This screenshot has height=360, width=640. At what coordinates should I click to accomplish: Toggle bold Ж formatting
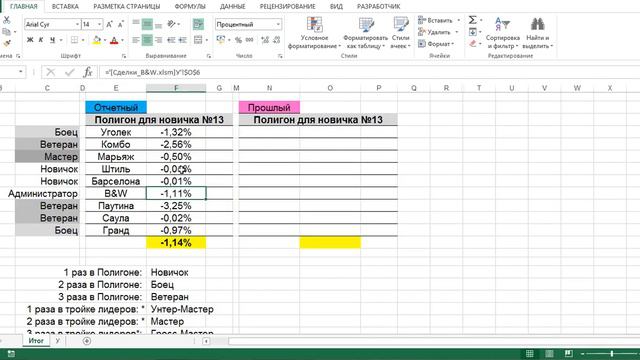(x=30, y=40)
